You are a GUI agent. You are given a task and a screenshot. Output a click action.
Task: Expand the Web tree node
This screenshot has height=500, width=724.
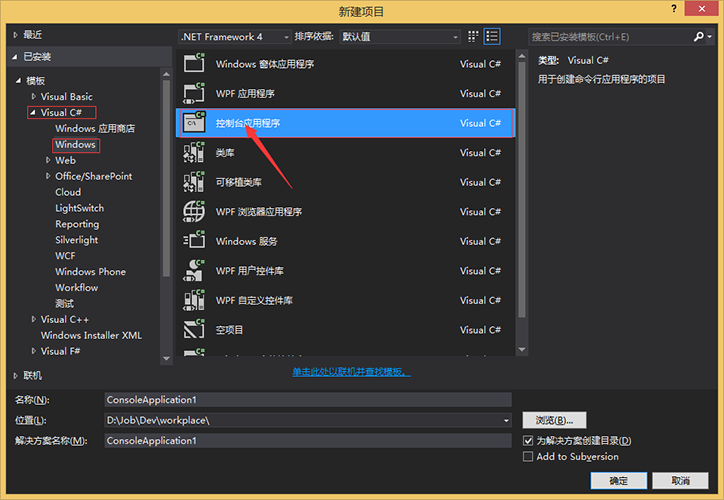(x=48, y=160)
